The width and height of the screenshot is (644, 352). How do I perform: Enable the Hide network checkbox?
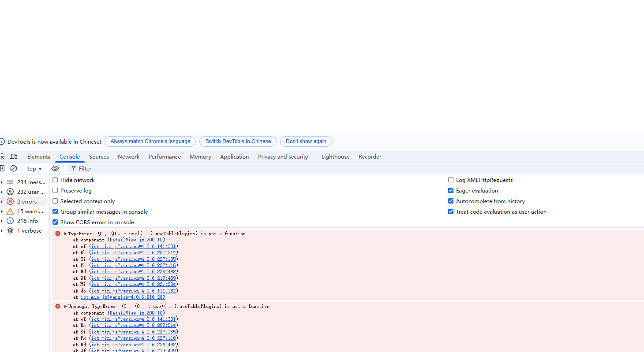55,180
